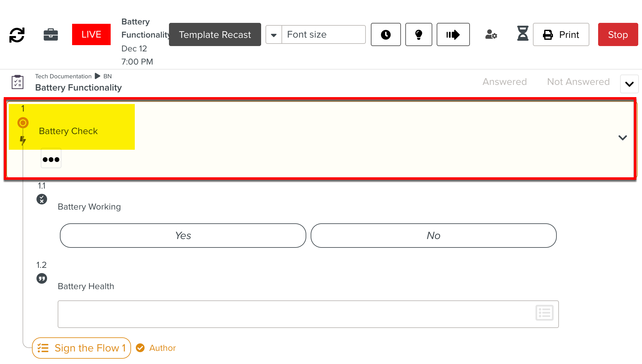Viewport: 642px width, 364px height.
Task: Open user settings via the person-gear icon
Action: [x=491, y=34]
